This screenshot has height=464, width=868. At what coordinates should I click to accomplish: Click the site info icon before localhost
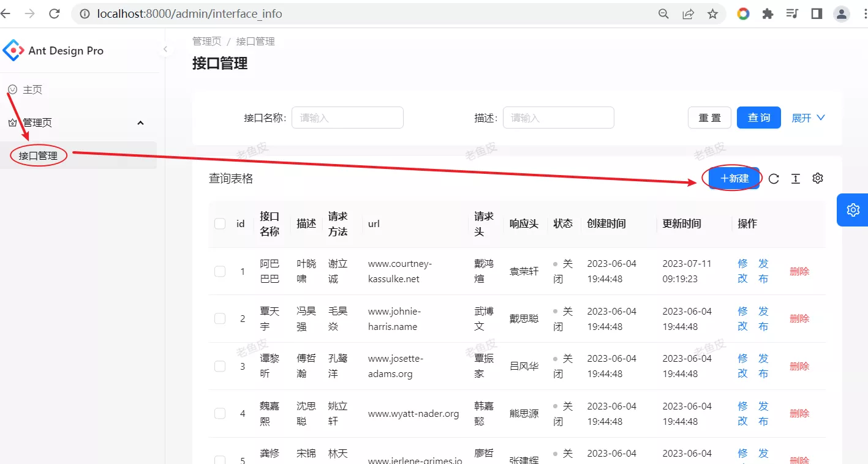pyautogui.click(x=85, y=13)
